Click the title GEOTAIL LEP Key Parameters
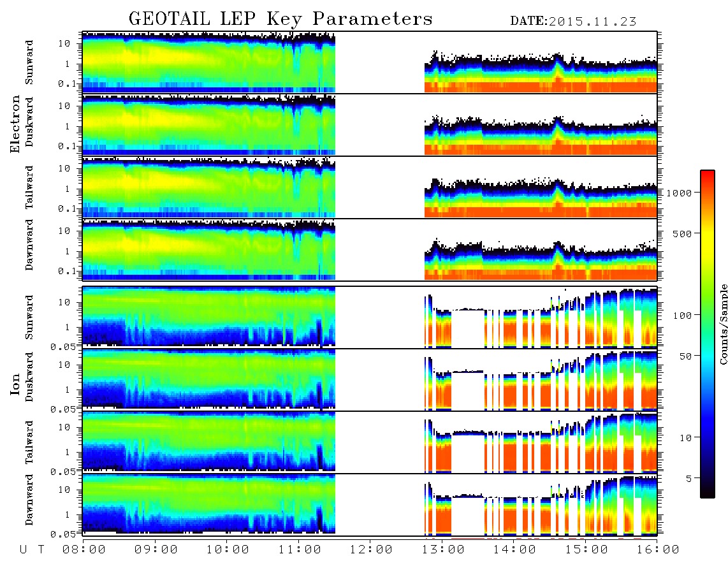The image size is (728, 561). click(x=280, y=19)
